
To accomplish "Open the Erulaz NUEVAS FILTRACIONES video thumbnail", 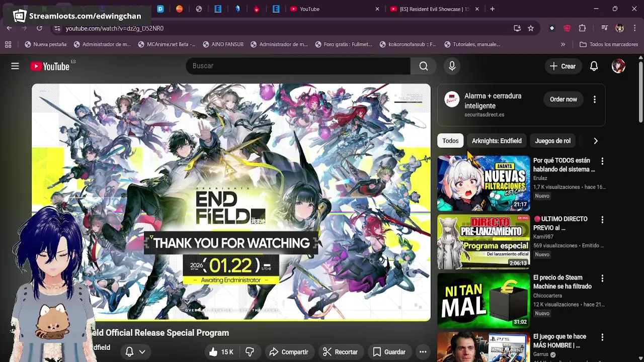I will pyautogui.click(x=484, y=183).
